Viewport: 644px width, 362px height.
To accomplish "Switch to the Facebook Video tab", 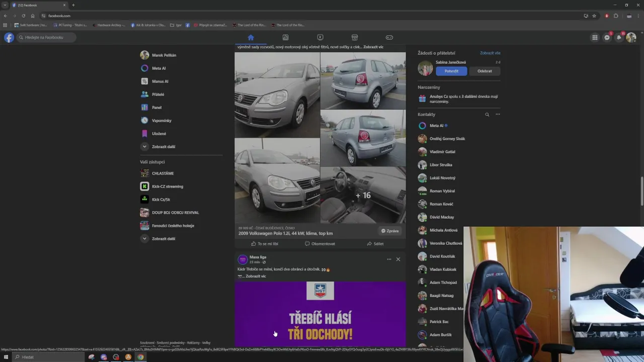I will [320, 37].
